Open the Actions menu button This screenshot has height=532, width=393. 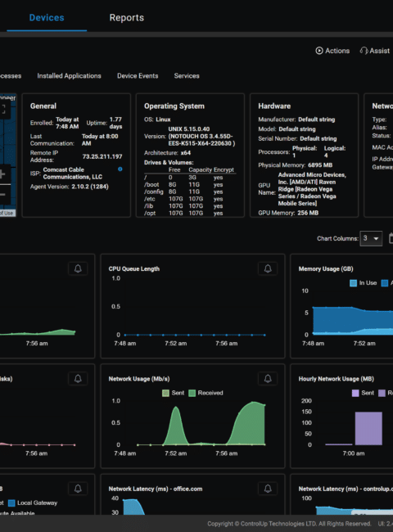[332, 51]
